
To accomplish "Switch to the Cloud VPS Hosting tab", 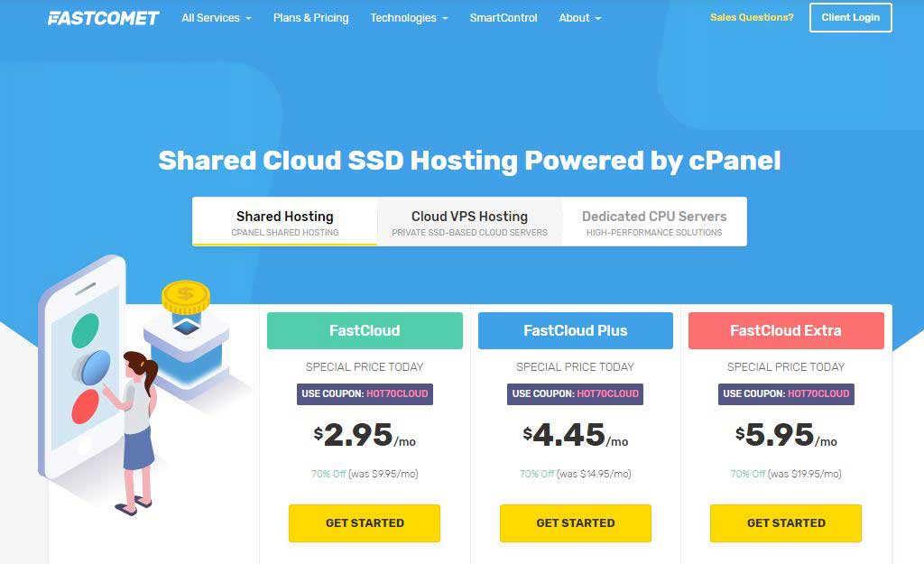I will click(x=469, y=222).
